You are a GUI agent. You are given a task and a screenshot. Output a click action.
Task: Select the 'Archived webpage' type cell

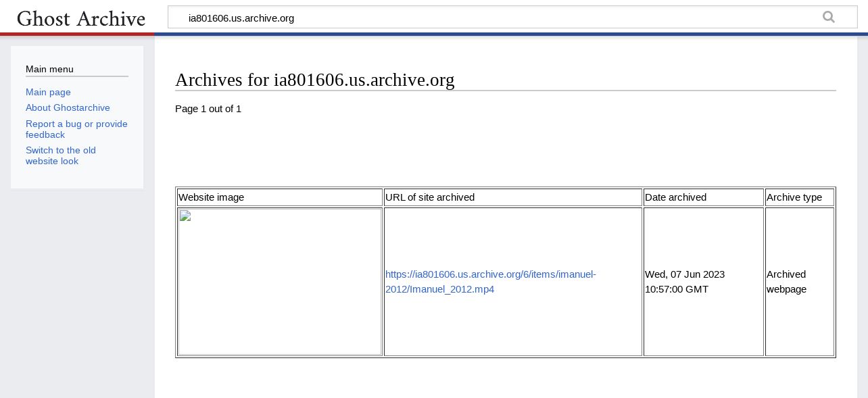coord(800,282)
